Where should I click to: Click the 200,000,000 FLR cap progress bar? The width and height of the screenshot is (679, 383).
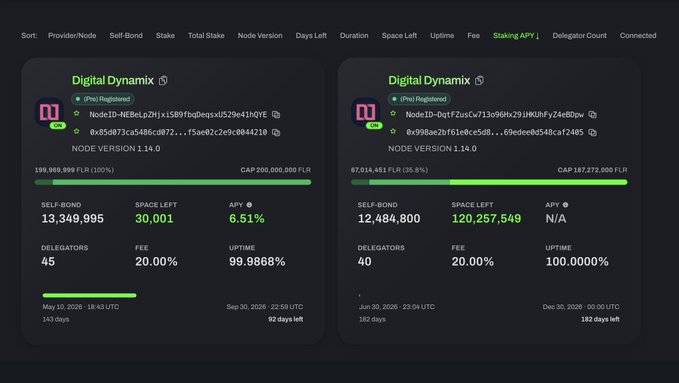pyautogui.click(x=173, y=182)
